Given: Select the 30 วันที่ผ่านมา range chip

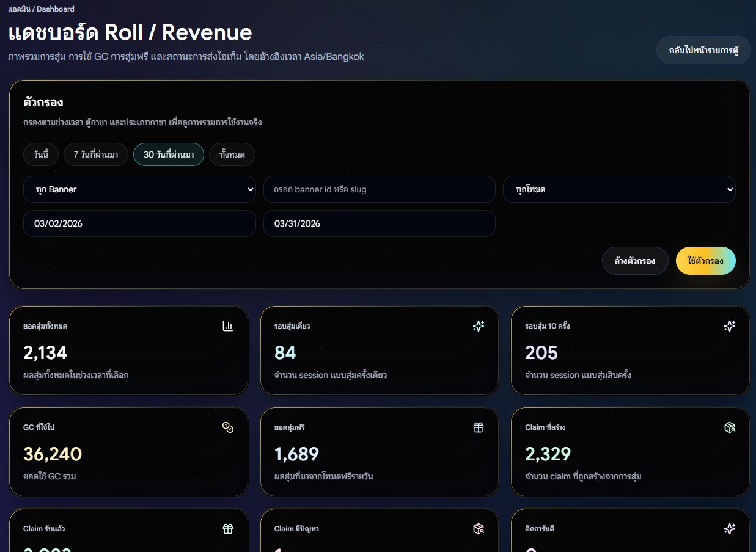Looking at the screenshot, I should (x=169, y=154).
